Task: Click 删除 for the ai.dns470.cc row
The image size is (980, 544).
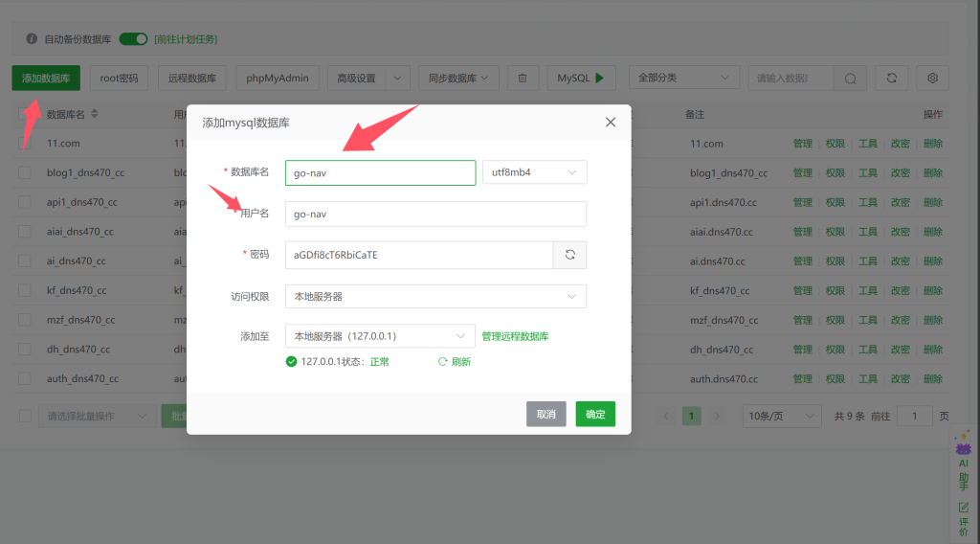Action: point(933,261)
